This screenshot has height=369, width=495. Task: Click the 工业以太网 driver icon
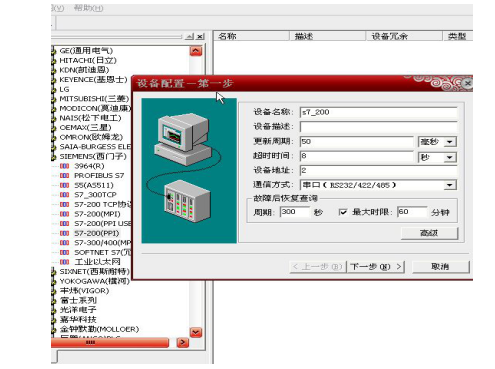(x=64, y=262)
